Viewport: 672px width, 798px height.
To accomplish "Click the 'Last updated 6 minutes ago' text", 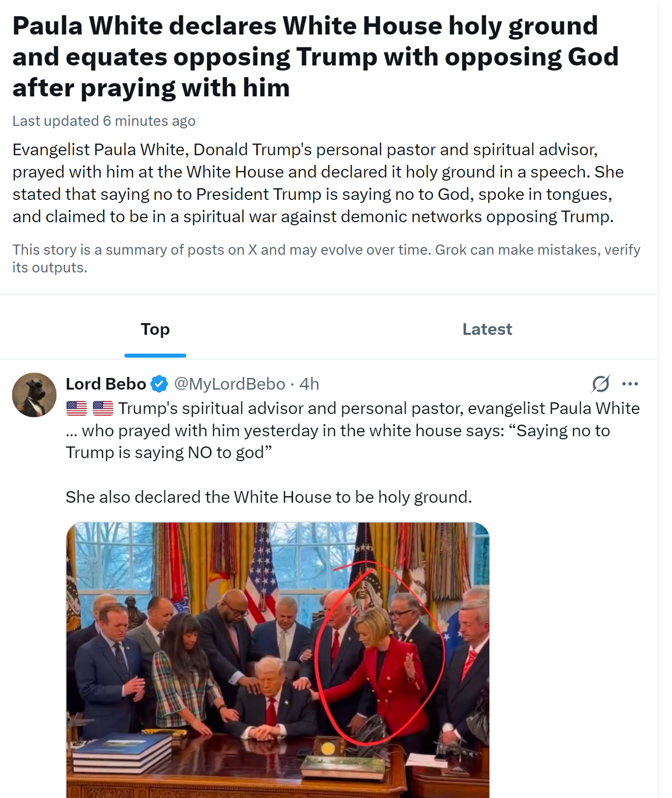I will pos(104,121).
